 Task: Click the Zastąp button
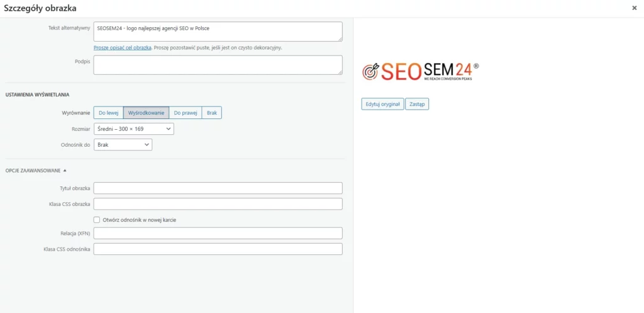[x=417, y=104]
